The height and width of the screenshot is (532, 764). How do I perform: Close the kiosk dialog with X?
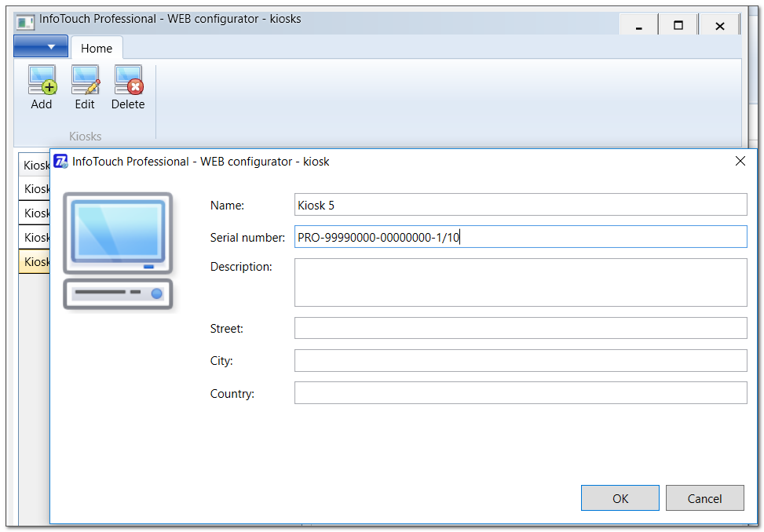740,161
